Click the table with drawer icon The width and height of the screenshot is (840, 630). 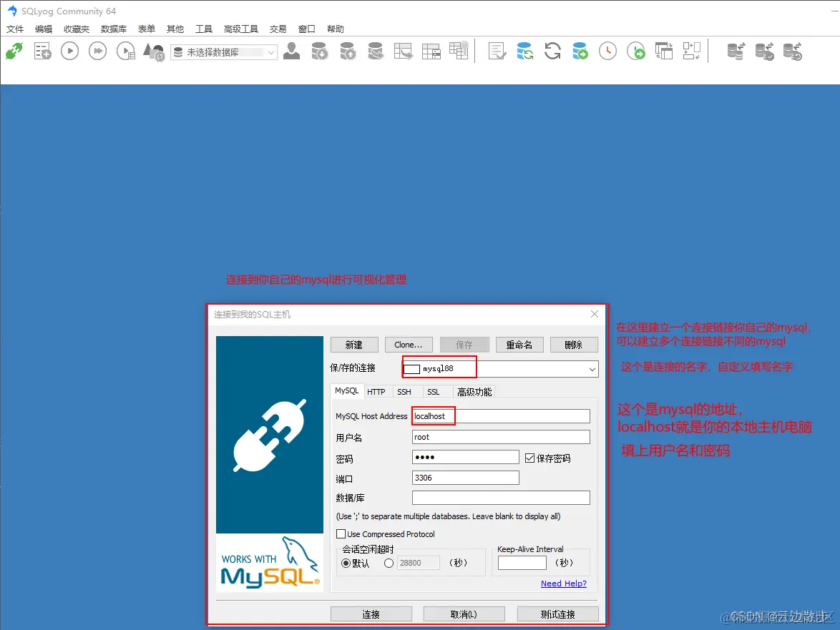tap(431, 51)
